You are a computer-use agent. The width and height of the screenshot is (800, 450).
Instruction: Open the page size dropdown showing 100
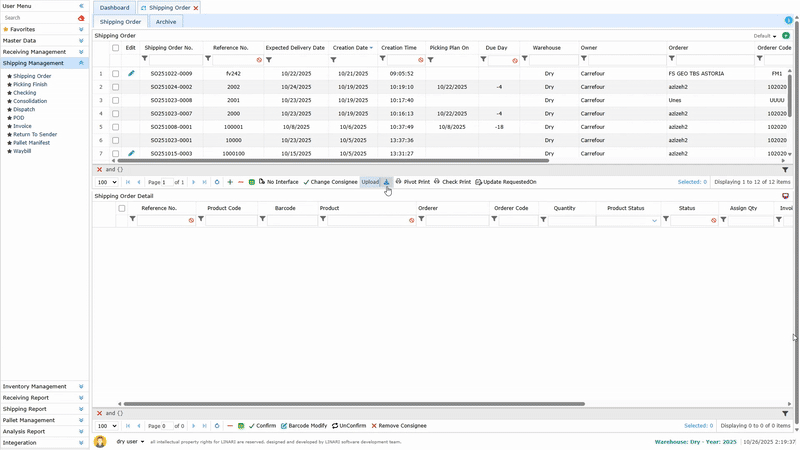coord(106,182)
